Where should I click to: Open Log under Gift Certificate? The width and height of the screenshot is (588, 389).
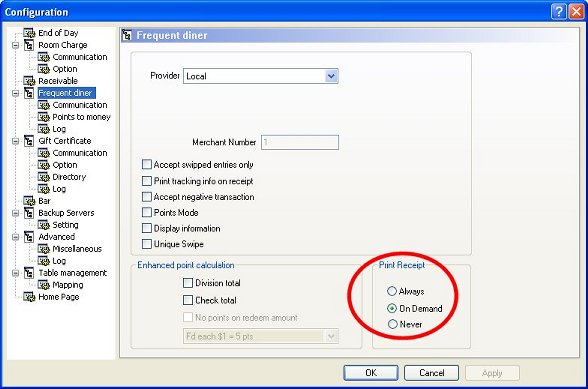click(x=59, y=189)
